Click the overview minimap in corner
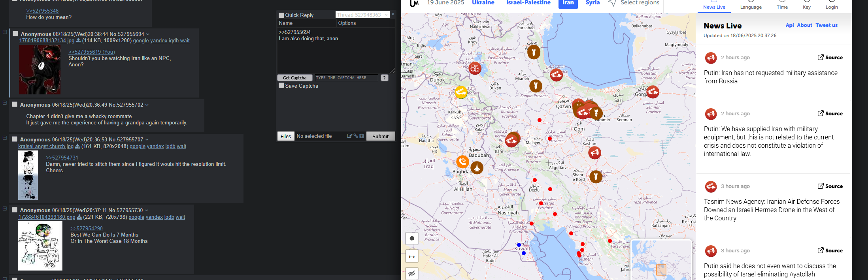The width and height of the screenshot is (868, 280). [x=661, y=260]
